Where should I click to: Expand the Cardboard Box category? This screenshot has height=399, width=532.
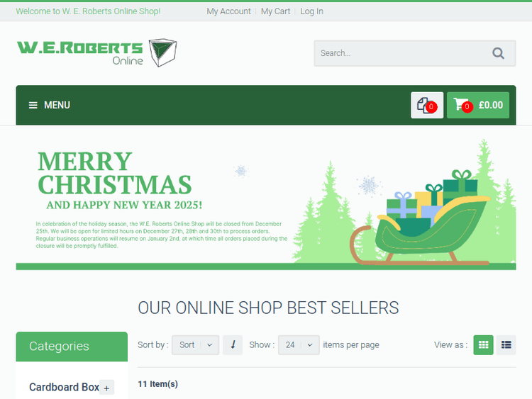[x=107, y=388]
